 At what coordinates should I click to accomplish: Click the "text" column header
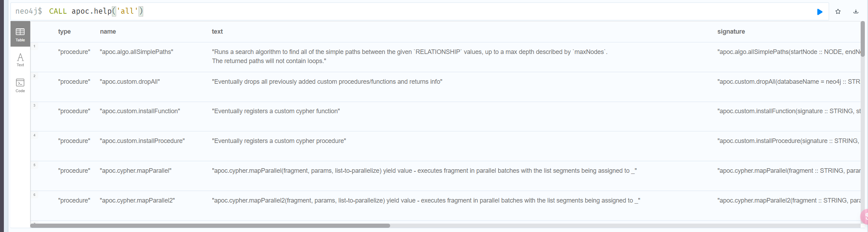[x=217, y=32]
